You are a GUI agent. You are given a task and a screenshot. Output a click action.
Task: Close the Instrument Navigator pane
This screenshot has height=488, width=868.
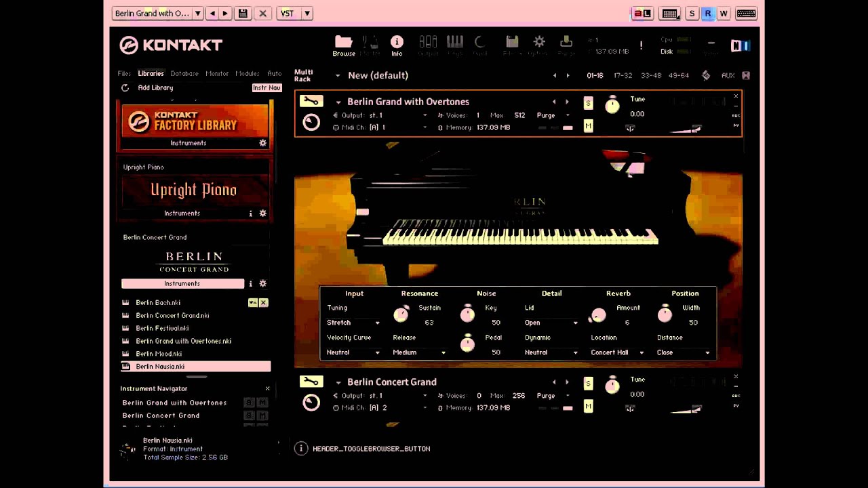(267, 388)
